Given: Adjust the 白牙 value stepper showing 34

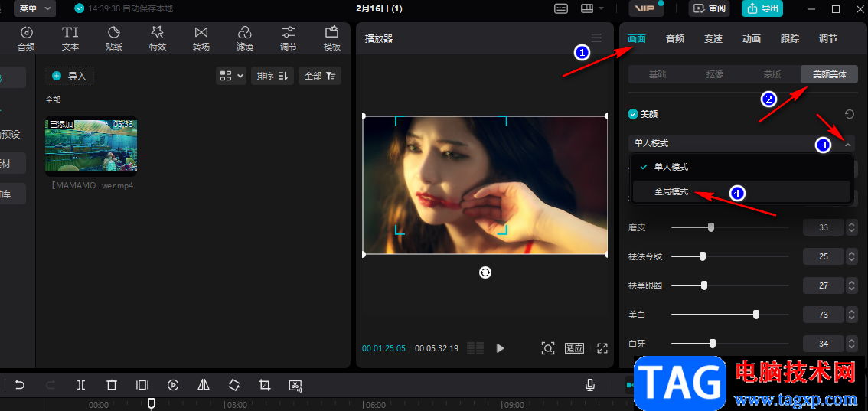Looking at the screenshot, I should pyautogui.click(x=852, y=344).
